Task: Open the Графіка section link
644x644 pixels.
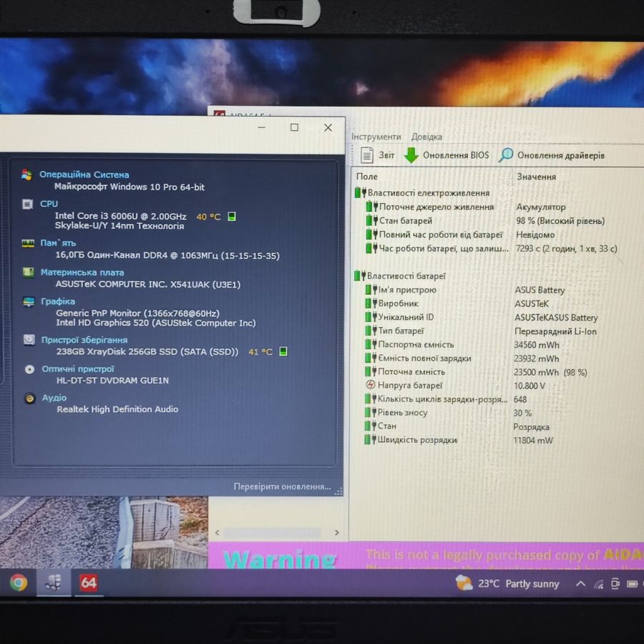Action: [58, 301]
